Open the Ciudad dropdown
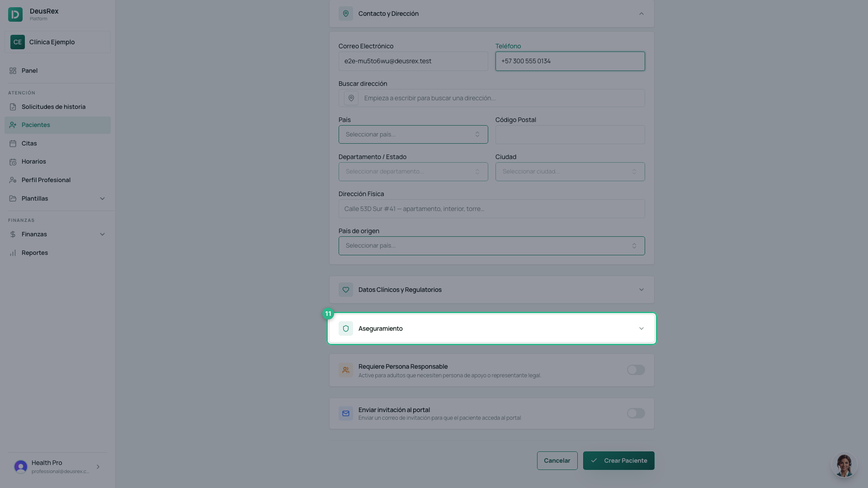Screen dimensions: 868x488 pyautogui.click(x=570, y=172)
